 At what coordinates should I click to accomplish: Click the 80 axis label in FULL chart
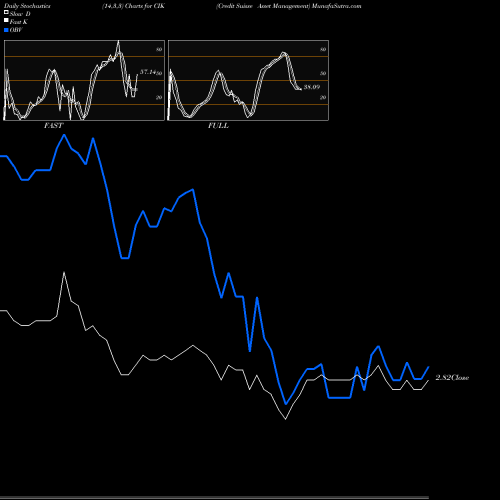coord(323,49)
